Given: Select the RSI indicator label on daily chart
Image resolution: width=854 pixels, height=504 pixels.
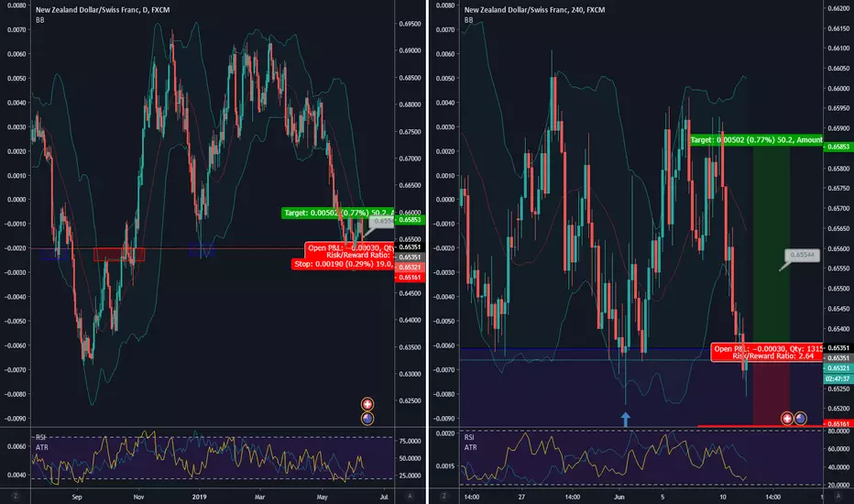Looking at the screenshot, I should pyautogui.click(x=41, y=437).
